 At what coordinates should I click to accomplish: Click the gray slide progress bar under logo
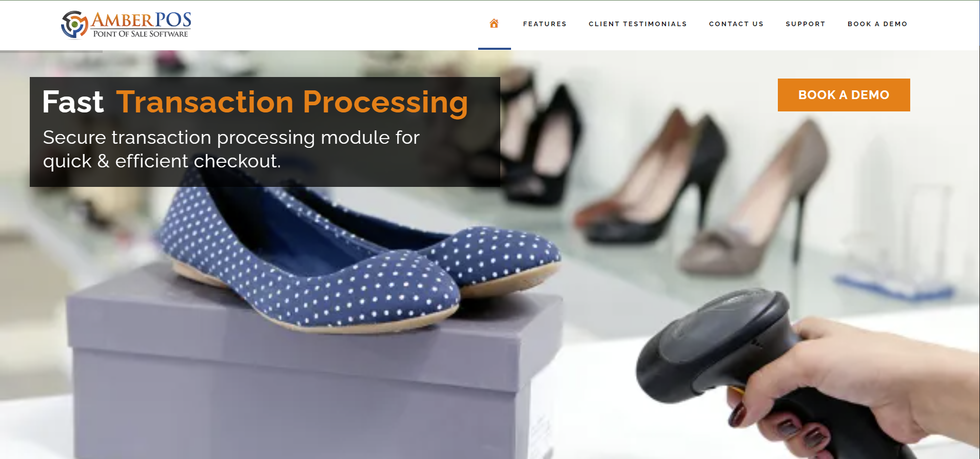pyautogui.click(x=51, y=51)
